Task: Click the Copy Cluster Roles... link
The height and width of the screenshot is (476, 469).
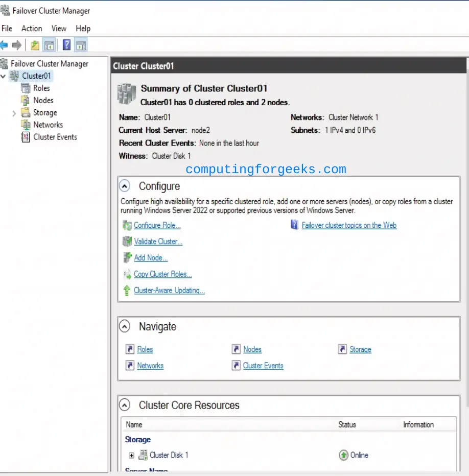Action: [x=163, y=274]
